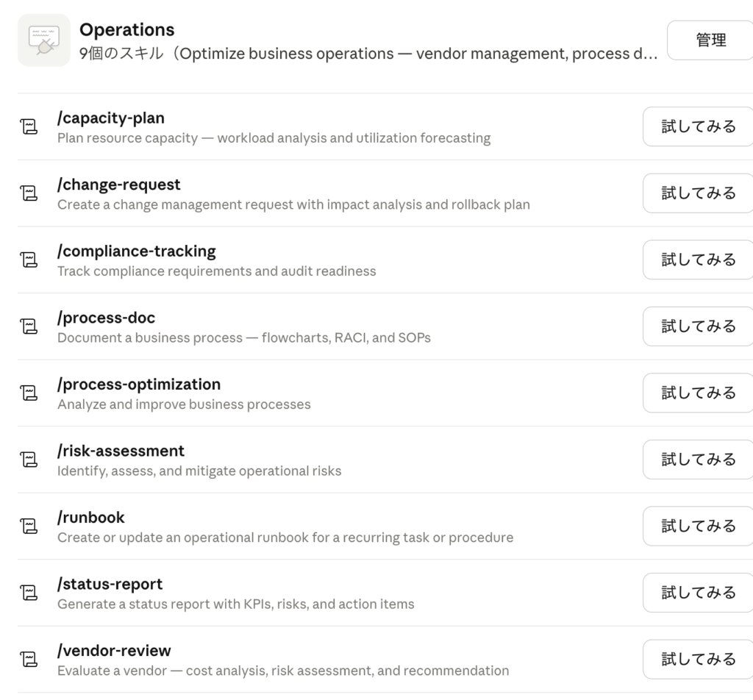Click the Operations plugin icon
The width and height of the screenshot is (753, 700).
pyautogui.click(x=44, y=40)
